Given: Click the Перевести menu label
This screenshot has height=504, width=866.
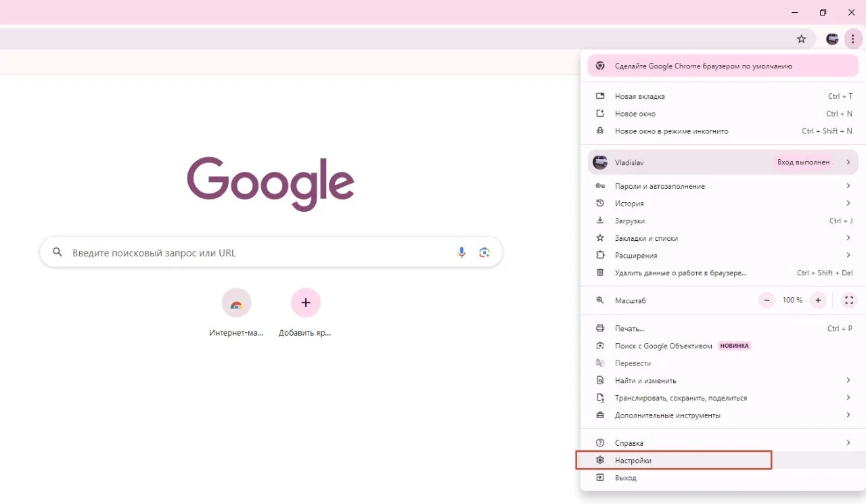Looking at the screenshot, I should 633,363.
